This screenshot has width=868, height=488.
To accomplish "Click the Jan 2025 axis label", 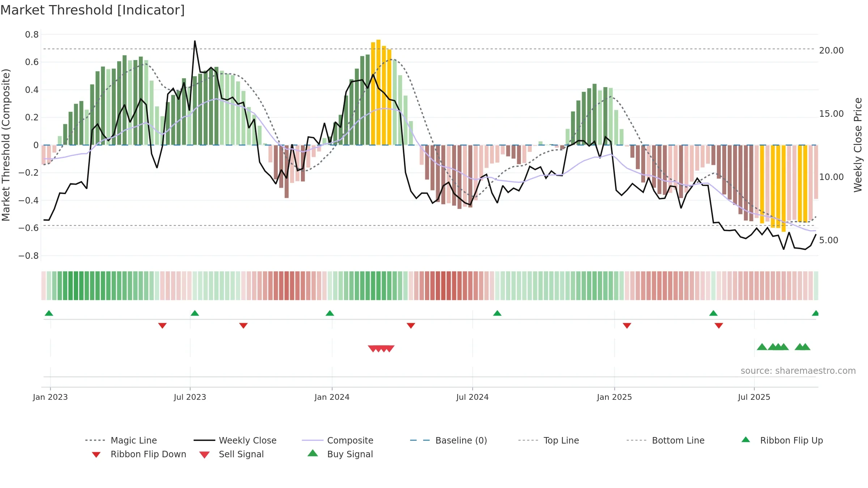I will 614,397.
